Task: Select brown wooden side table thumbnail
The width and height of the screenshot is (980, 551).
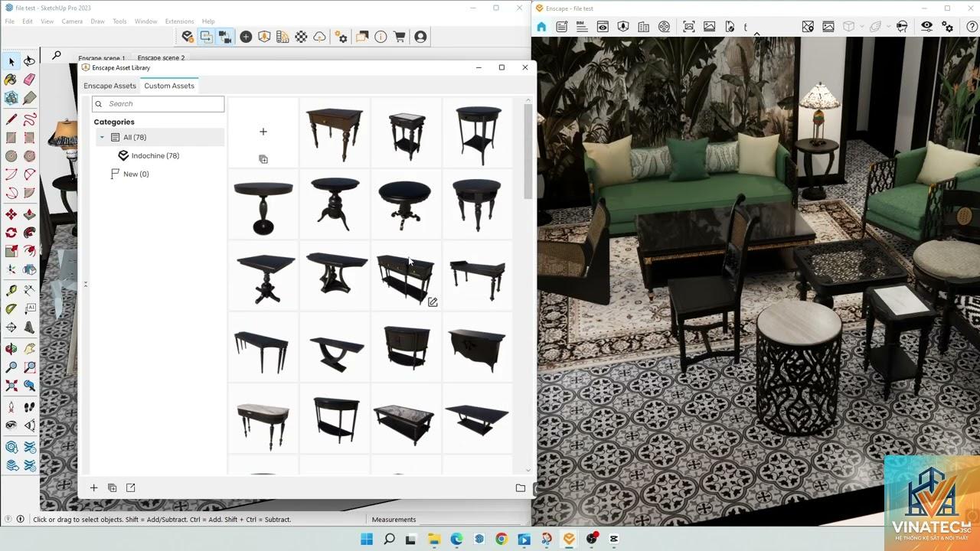Action: click(335, 133)
